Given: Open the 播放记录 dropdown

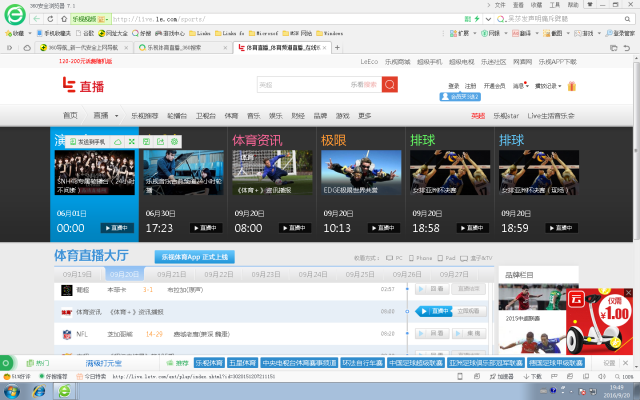Looking at the screenshot, I should 548,86.
